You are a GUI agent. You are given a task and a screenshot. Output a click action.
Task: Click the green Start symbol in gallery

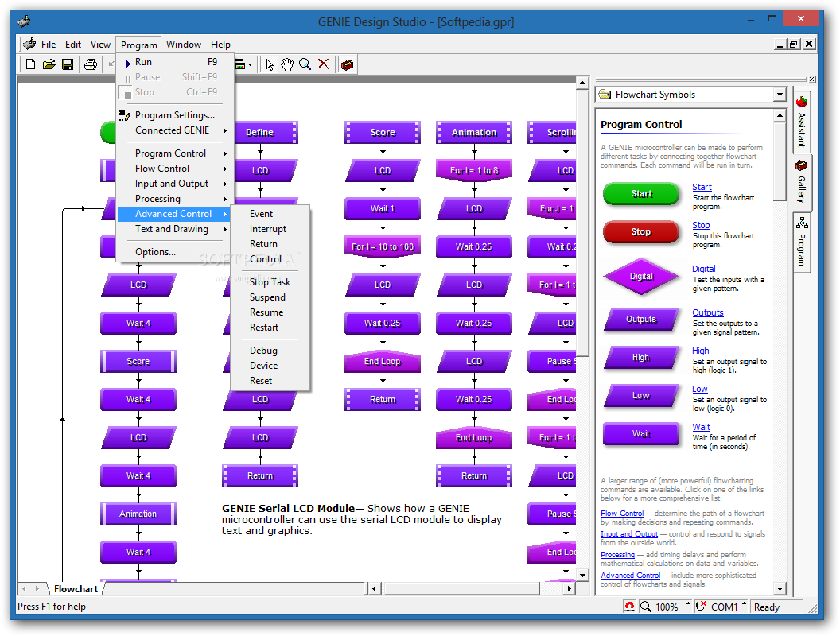(641, 194)
